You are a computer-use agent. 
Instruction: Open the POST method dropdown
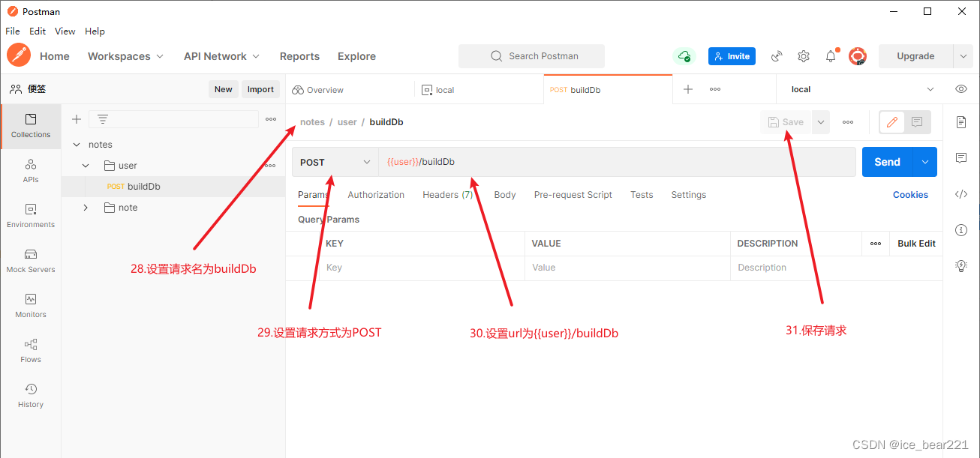[335, 162]
